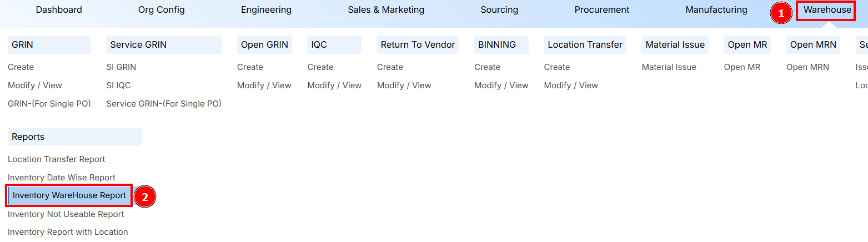Open the Procurement menu
This screenshot has width=868, height=242.
coord(601,10)
